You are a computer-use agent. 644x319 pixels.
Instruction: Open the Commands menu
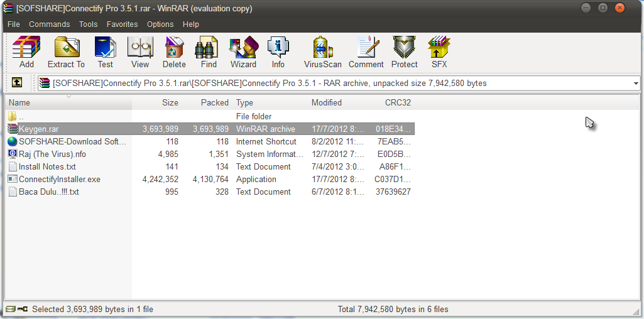tap(49, 24)
